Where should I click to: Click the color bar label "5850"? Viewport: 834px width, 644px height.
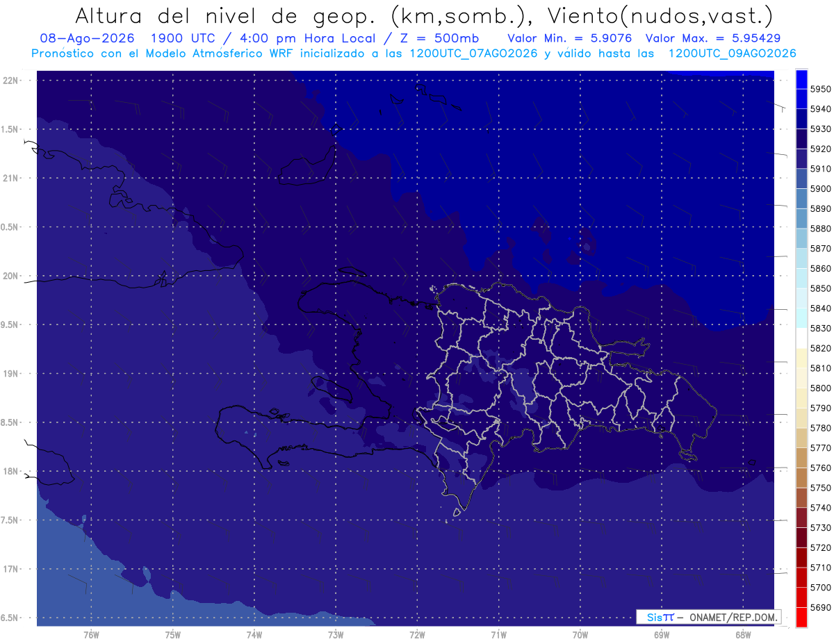point(821,288)
